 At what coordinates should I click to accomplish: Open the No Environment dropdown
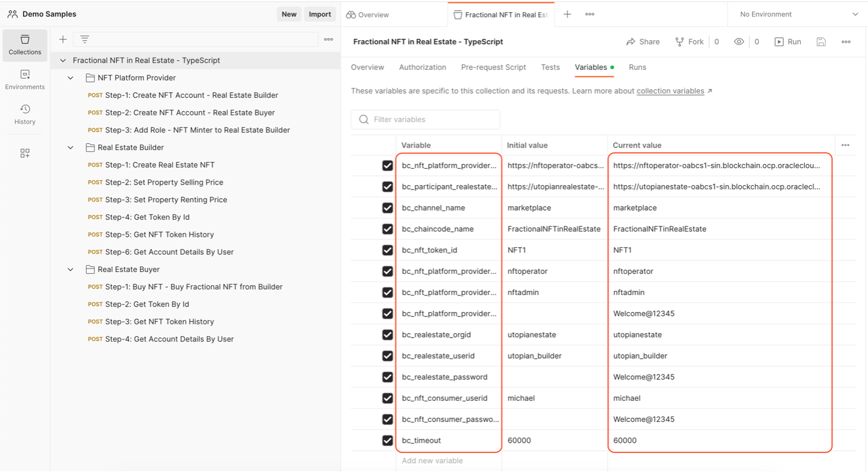pyautogui.click(x=798, y=15)
